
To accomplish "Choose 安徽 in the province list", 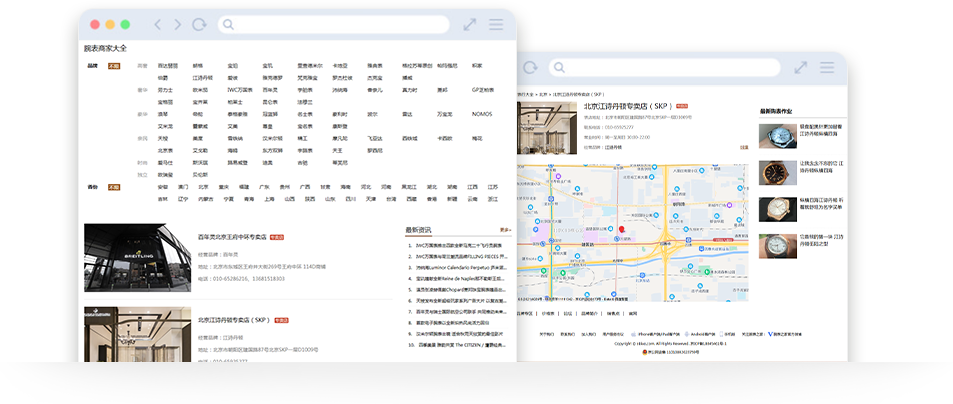I will tap(162, 187).
